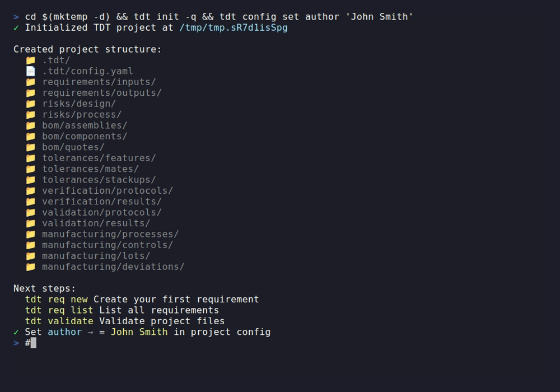Click the folder icon beside bom/assemblies/

click(30, 125)
